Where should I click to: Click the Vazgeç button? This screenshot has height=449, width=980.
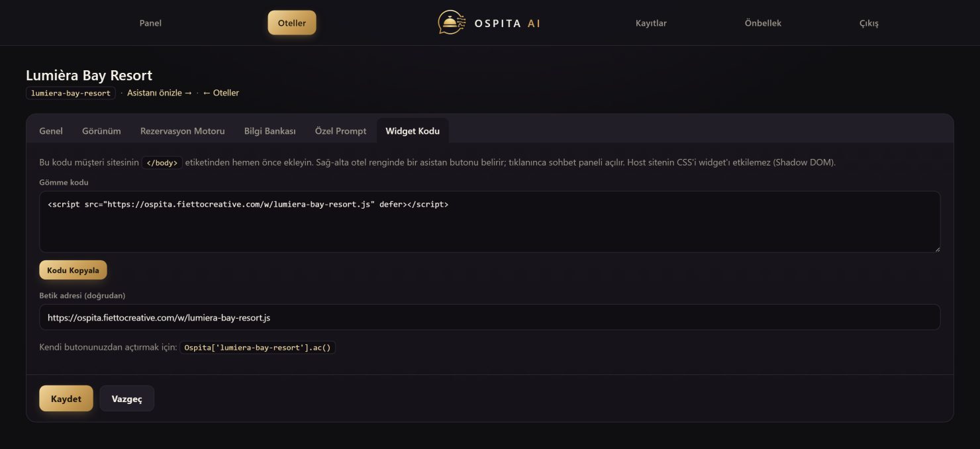[126, 399]
